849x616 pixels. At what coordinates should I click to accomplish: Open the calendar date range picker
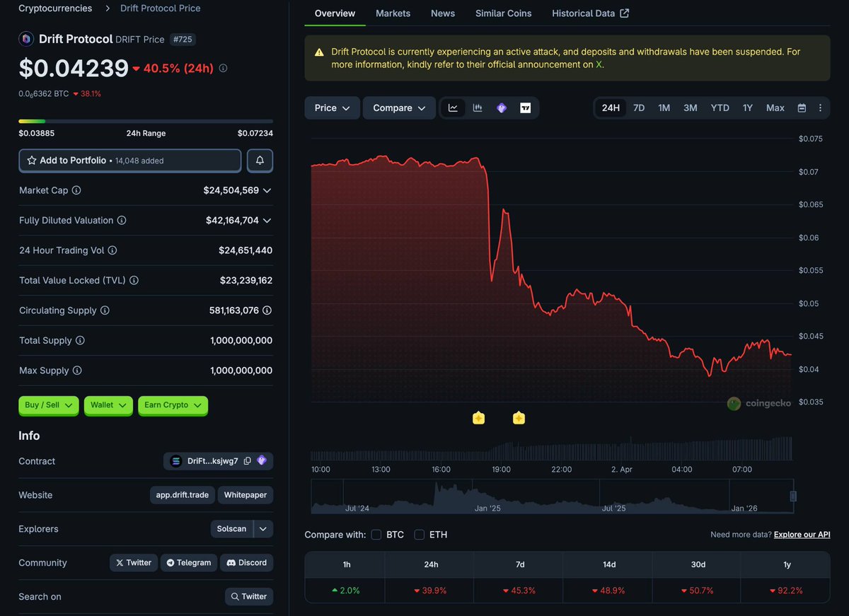[802, 108]
